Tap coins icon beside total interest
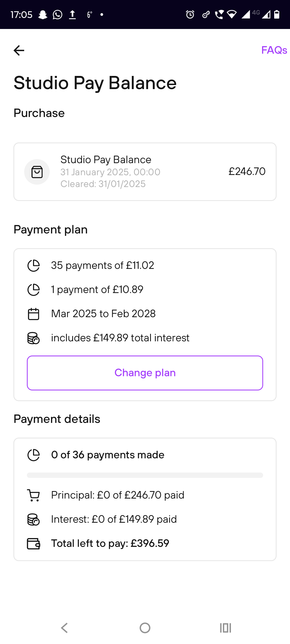This screenshot has width=290, height=644. pyautogui.click(x=34, y=338)
